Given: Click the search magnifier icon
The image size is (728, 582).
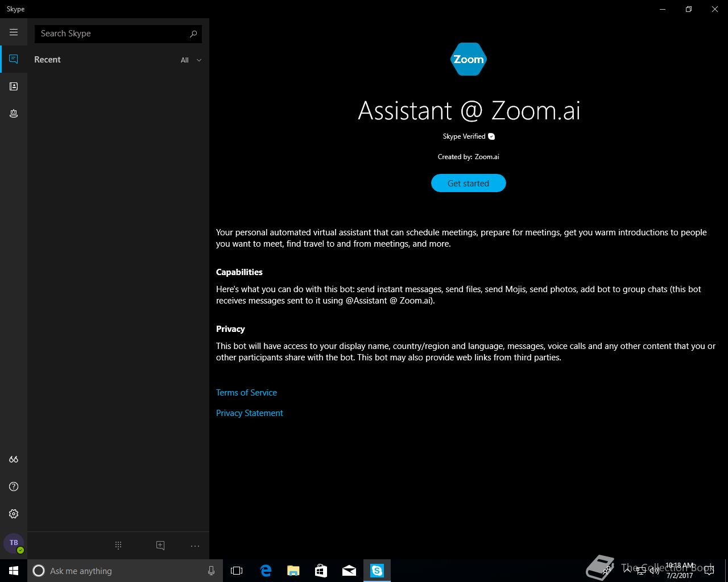Looking at the screenshot, I should pos(193,34).
